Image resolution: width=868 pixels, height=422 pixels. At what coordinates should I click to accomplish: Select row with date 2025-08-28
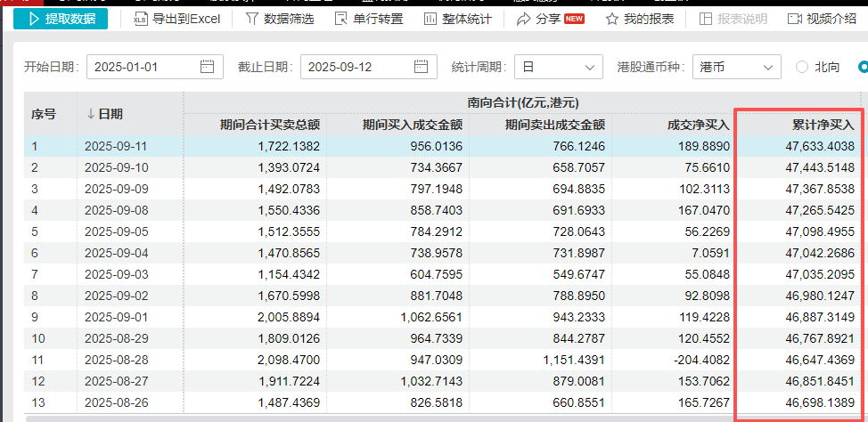coord(116,360)
